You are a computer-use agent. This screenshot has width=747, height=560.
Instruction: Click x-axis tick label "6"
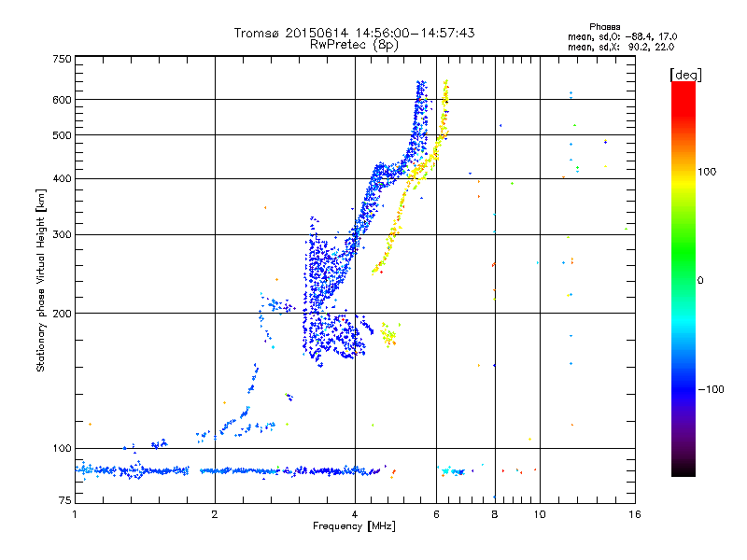(436, 514)
